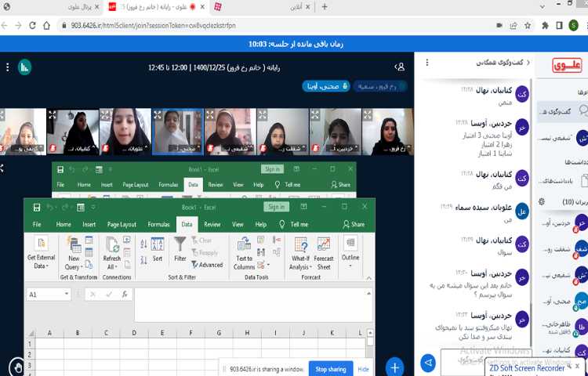Switch to Home tab in front Excel
This screenshot has height=376, width=588.
point(64,224)
